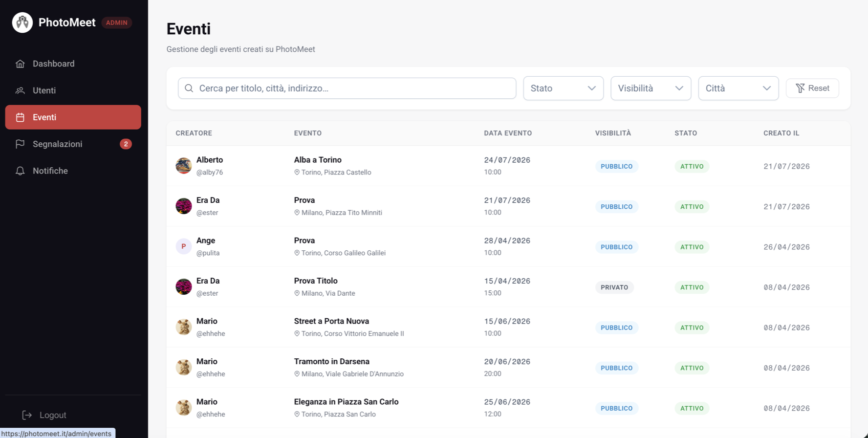Open the Visibilità filter dropdown
Image resolution: width=868 pixels, height=438 pixels.
tap(651, 88)
